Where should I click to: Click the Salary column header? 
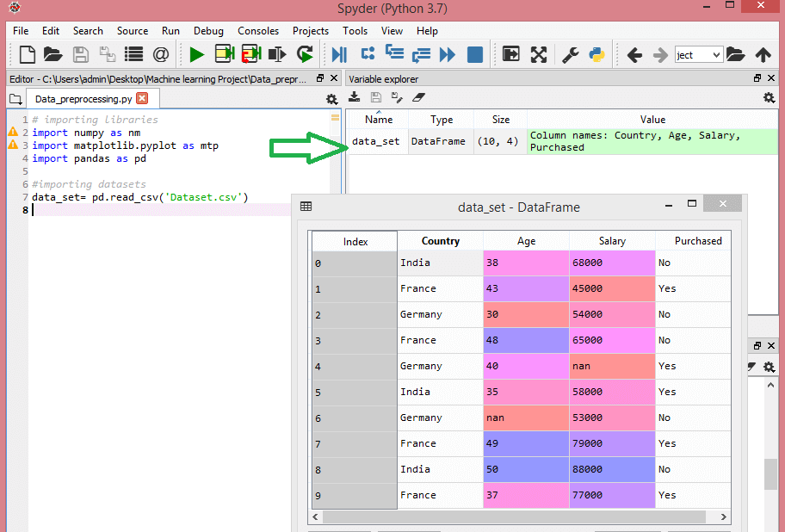coord(612,241)
